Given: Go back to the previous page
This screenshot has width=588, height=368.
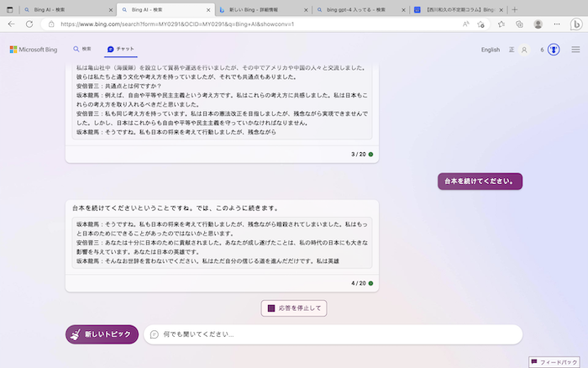Looking at the screenshot, I should 11,24.
